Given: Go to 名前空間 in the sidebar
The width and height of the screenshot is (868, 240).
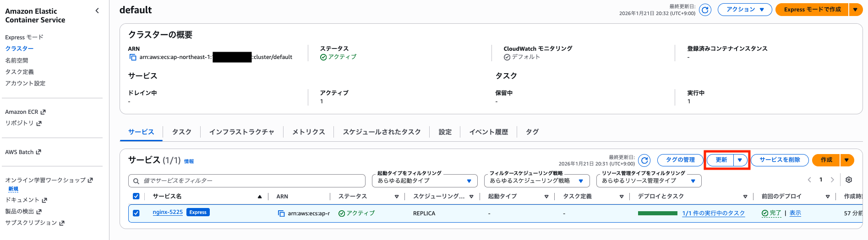Looking at the screenshot, I should coord(16,60).
